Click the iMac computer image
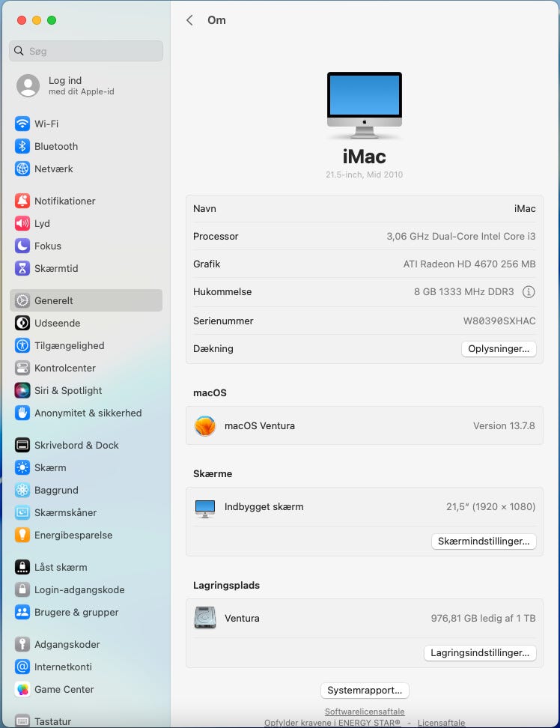The image size is (560, 728). [x=365, y=106]
